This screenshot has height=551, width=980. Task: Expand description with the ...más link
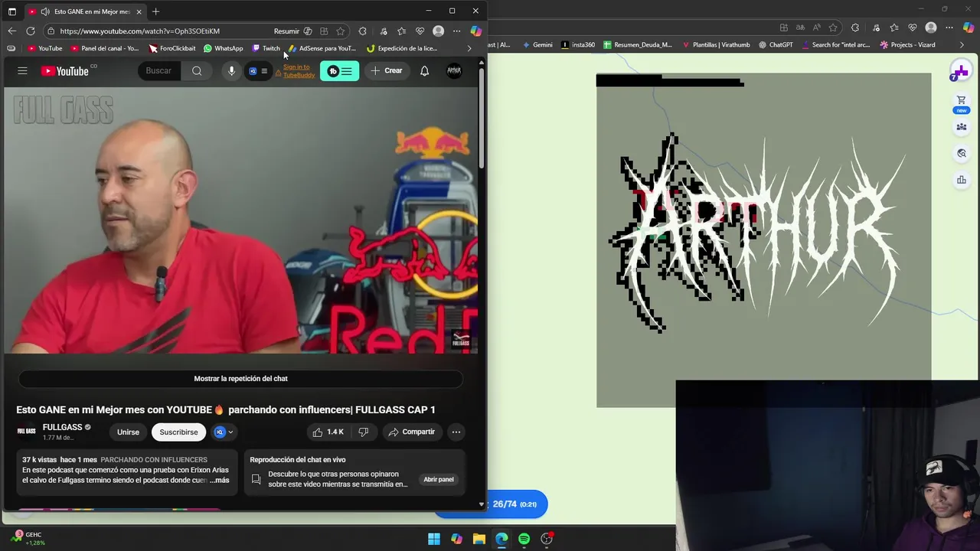[x=220, y=480]
